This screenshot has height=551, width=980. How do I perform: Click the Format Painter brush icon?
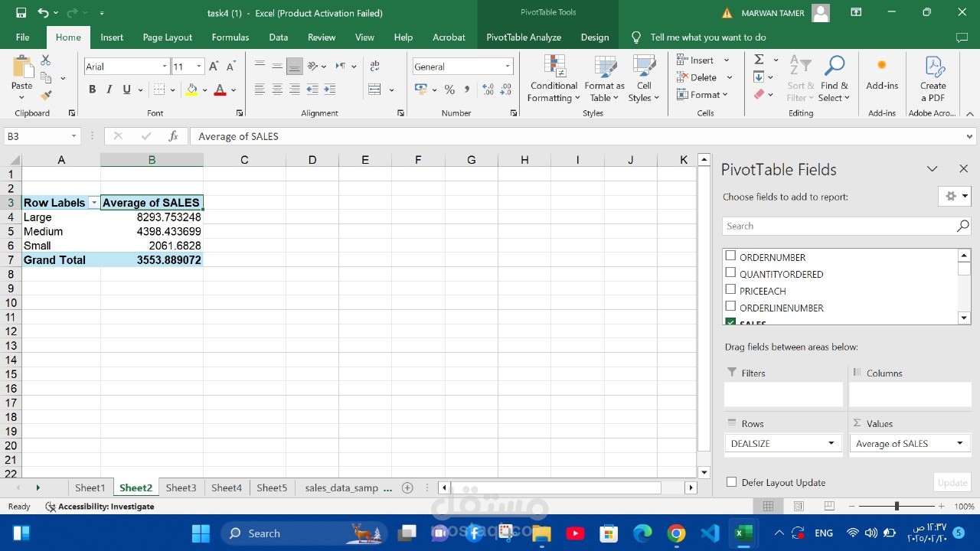(46, 95)
